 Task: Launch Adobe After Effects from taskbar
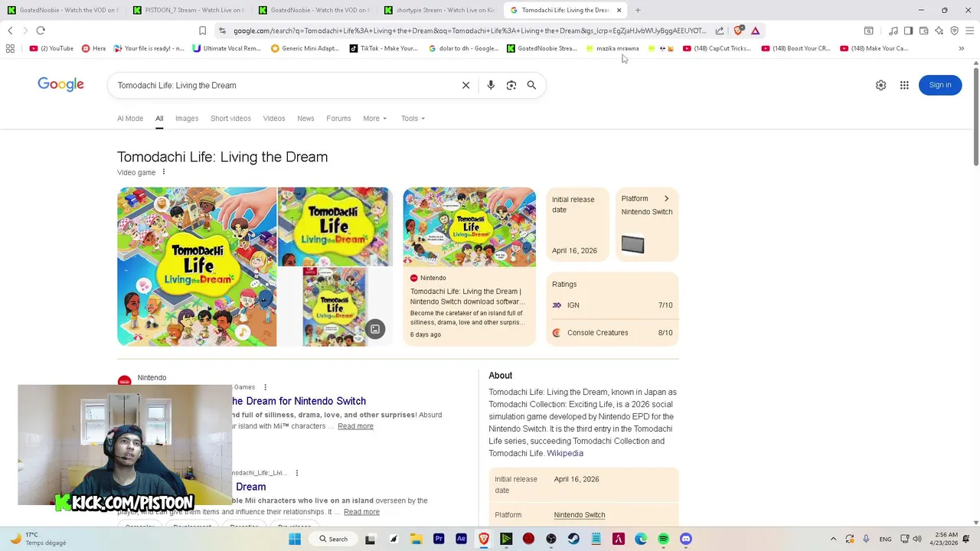click(461, 539)
